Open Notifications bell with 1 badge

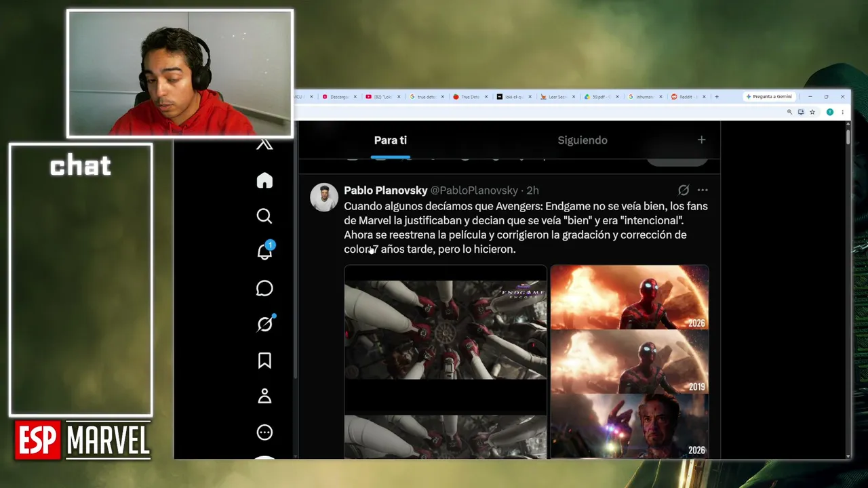click(264, 251)
